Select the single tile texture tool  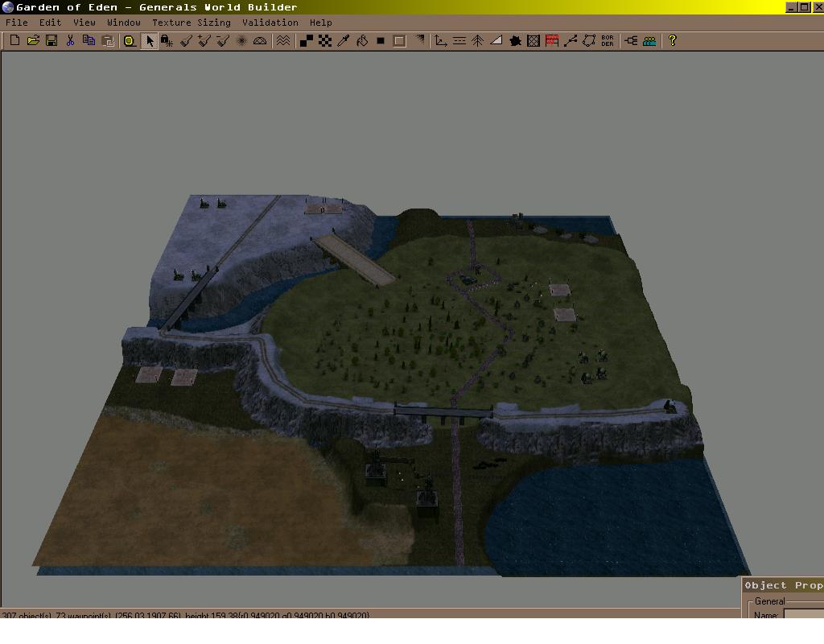tap(307, 40)
